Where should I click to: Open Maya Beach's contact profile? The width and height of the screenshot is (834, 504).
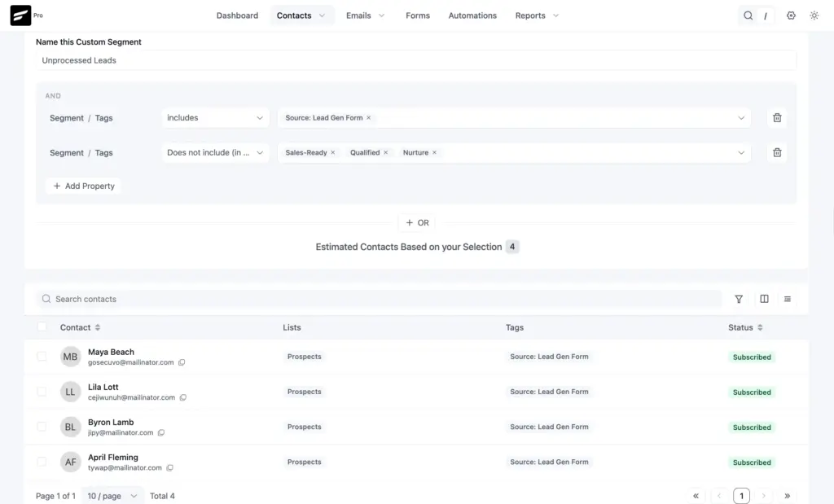pos(111,352)
